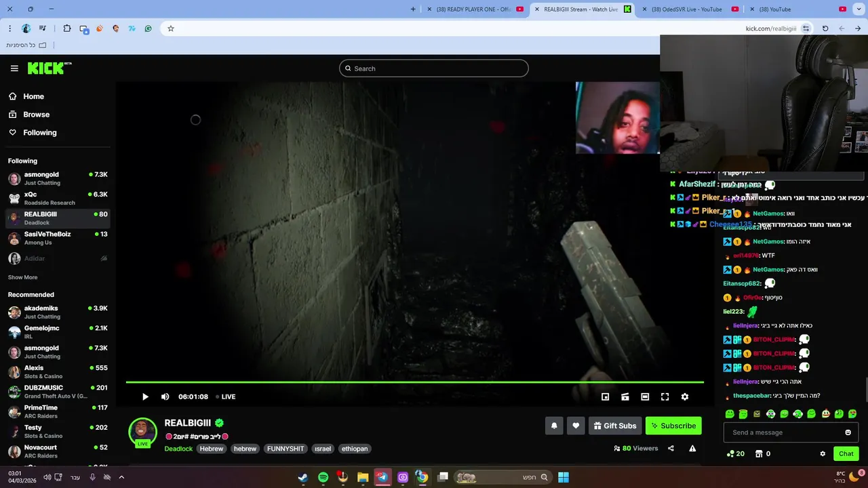Click the green Subscribe button
The width and height of the screenshot is (868, 488).
pos(673,426)
